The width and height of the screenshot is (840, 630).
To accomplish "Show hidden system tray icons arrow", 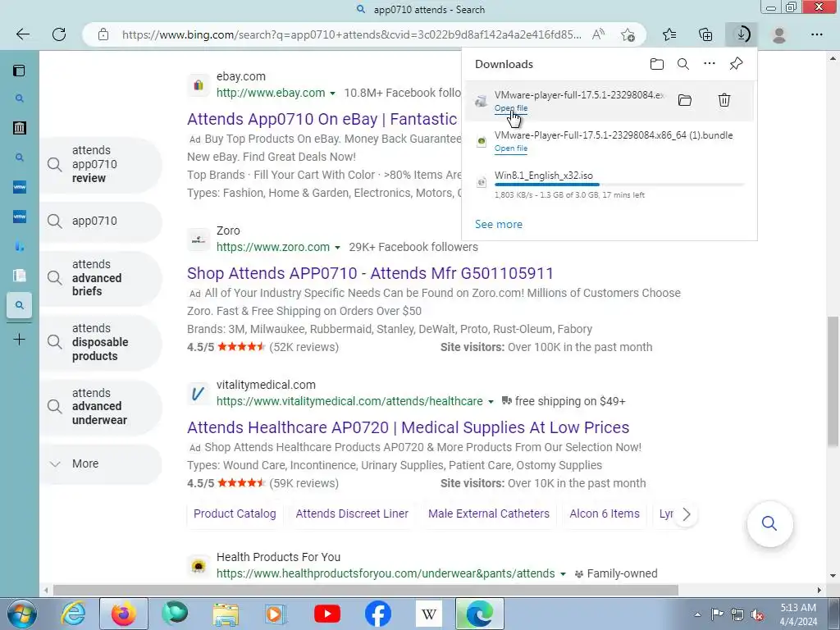I will (x=697, y=614).
